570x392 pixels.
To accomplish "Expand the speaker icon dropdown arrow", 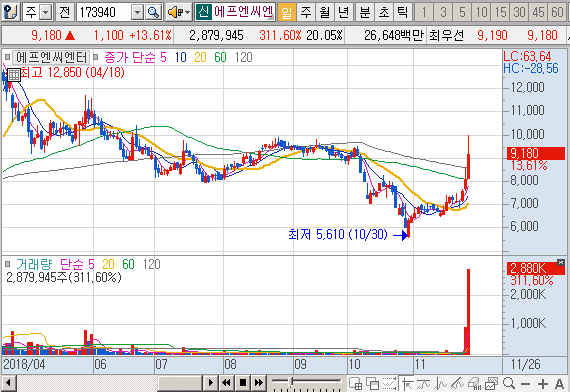I will tap(188, 13).
